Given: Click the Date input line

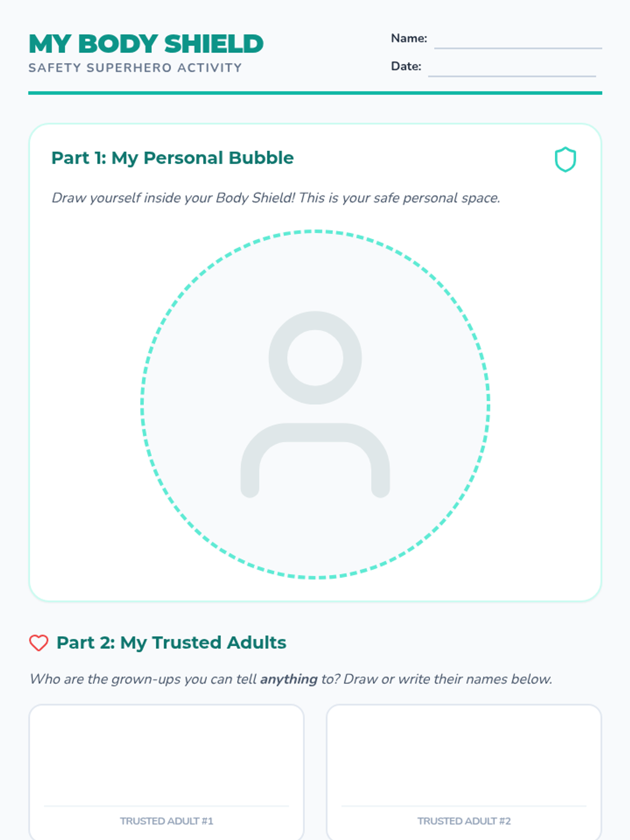Looking at the screenshot, I should [512, 69].
